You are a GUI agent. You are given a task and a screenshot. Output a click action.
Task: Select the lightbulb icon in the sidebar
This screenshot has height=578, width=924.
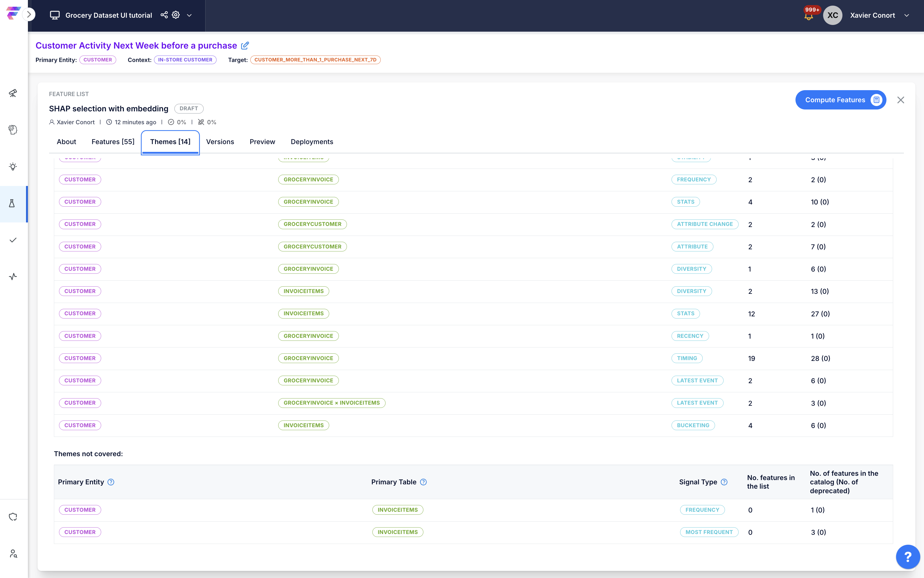[x=13, y=167]
